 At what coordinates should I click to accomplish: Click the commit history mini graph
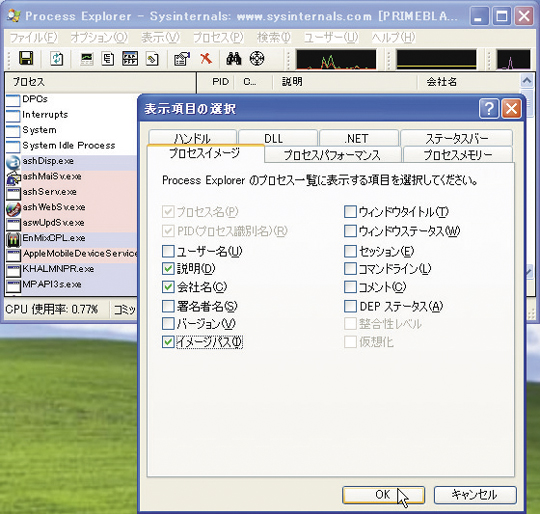click(x=436, y=59)
